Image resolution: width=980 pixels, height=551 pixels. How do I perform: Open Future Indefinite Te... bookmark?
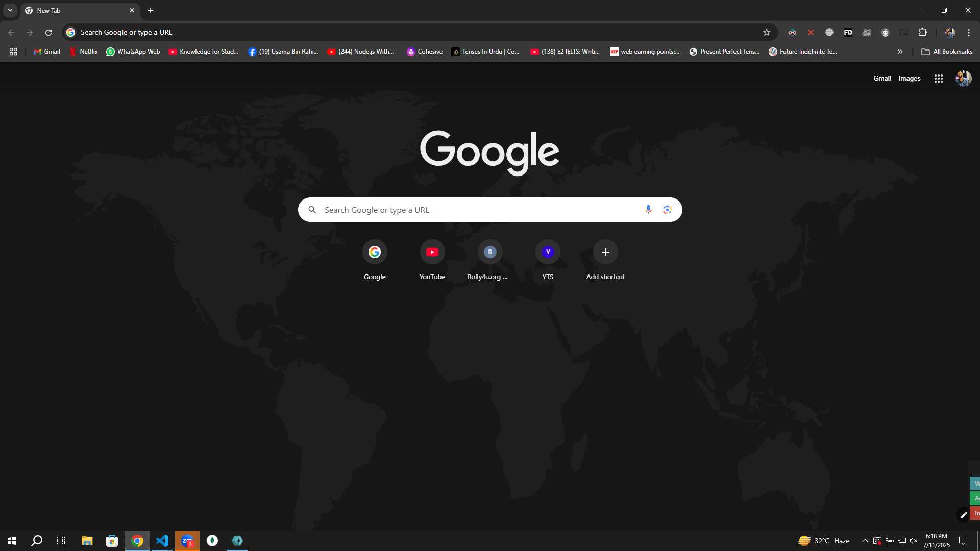[x=803, y=52]
